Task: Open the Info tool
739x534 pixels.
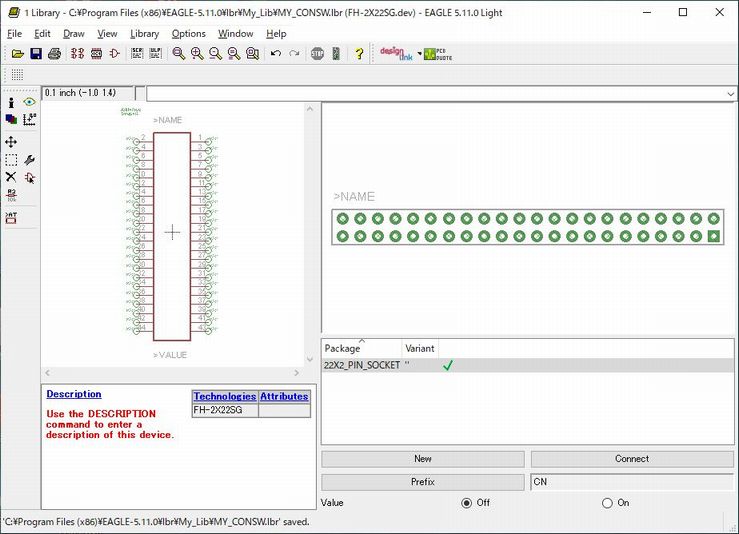Action: (11, 102)
